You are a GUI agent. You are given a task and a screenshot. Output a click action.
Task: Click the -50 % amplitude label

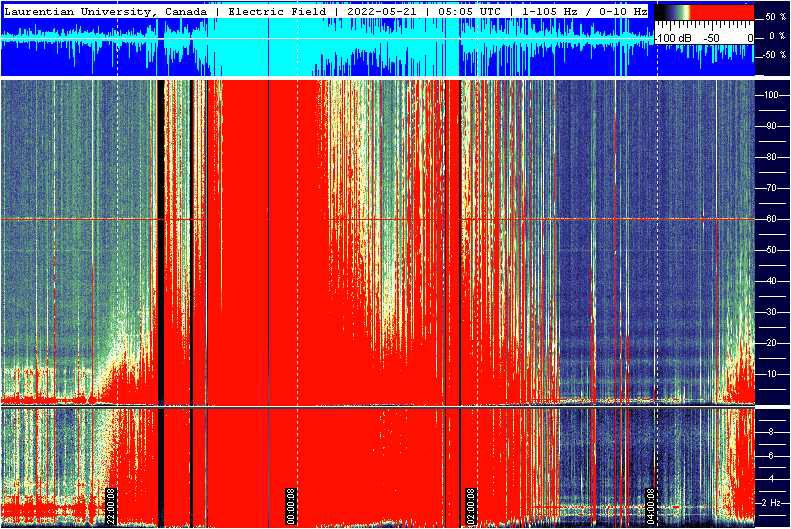[x=775, y=55]
